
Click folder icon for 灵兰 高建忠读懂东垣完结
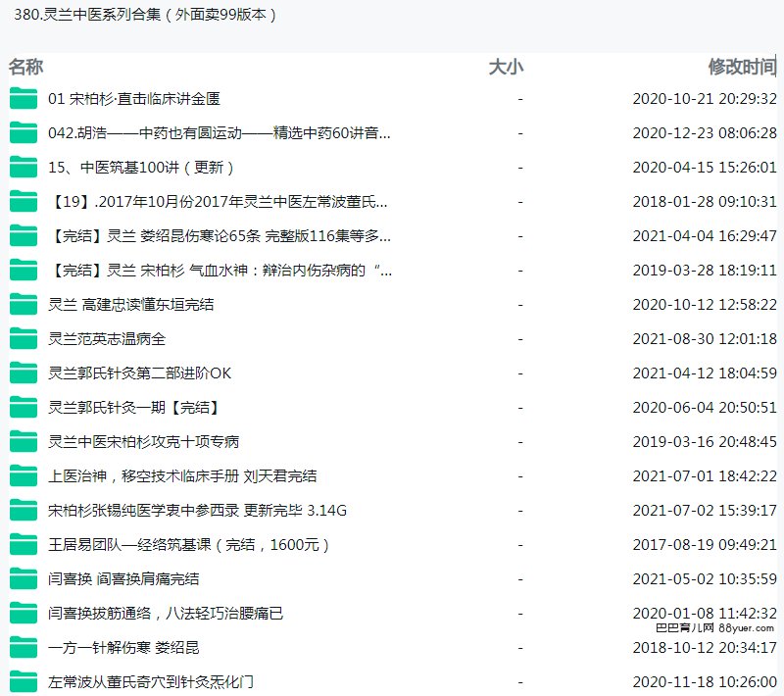24,305
